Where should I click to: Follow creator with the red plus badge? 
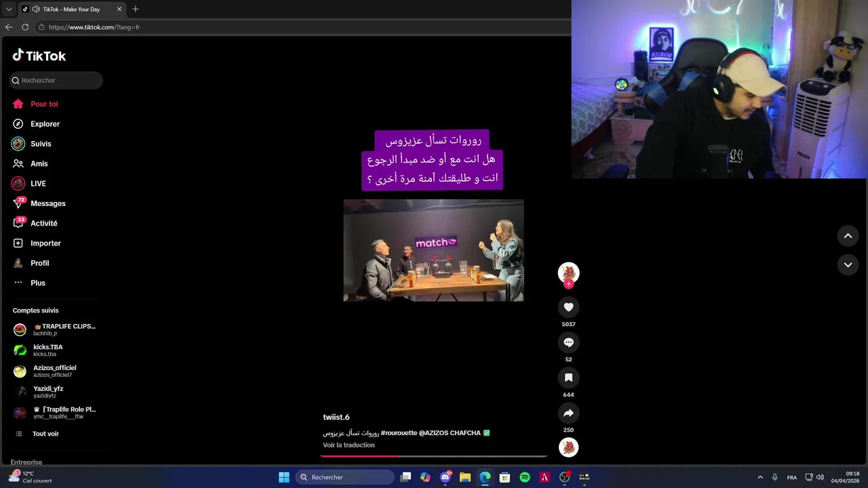[x=568, y=284]
